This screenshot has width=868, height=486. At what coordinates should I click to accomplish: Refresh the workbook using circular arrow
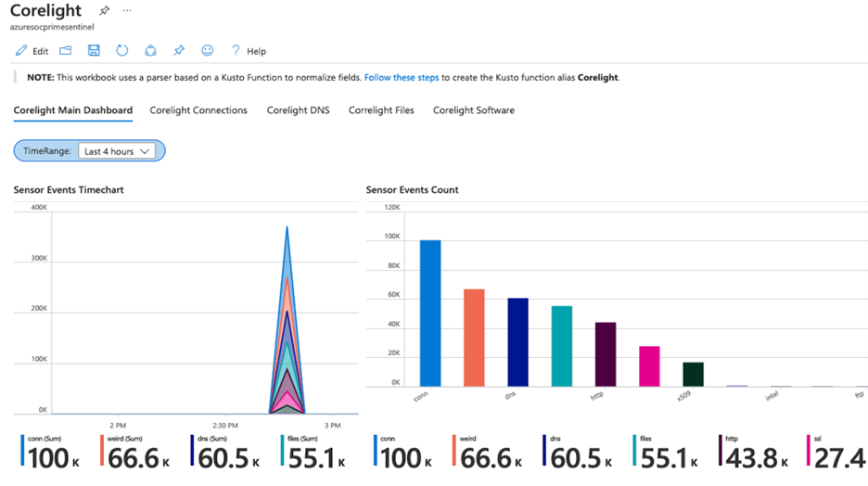[121, 51]
